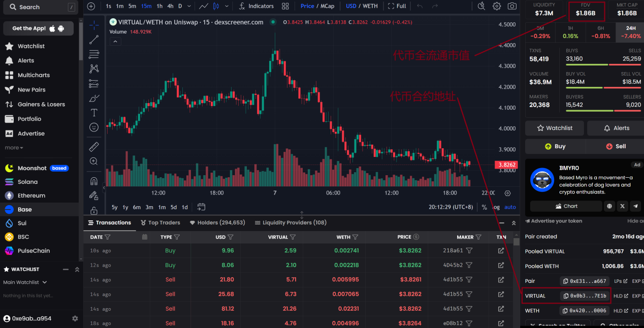
Task: Take a chart snapshot with camera icon
Action: click(x=512, y=6)
